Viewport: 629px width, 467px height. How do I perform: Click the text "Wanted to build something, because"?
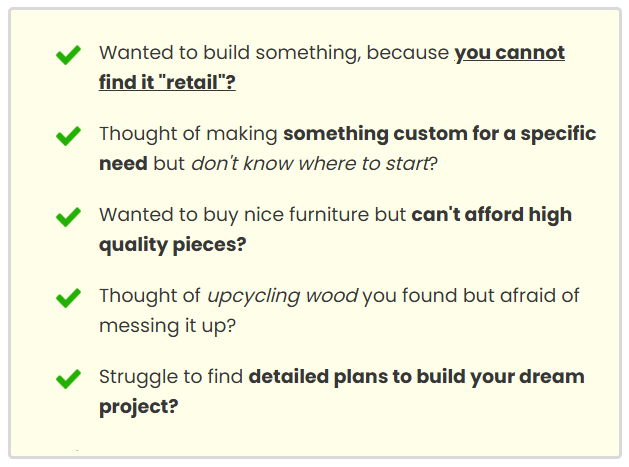(273, 53)
